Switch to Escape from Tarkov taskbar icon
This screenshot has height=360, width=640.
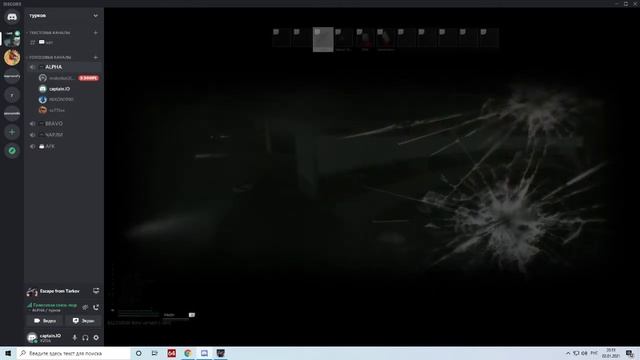coord(220,353)
